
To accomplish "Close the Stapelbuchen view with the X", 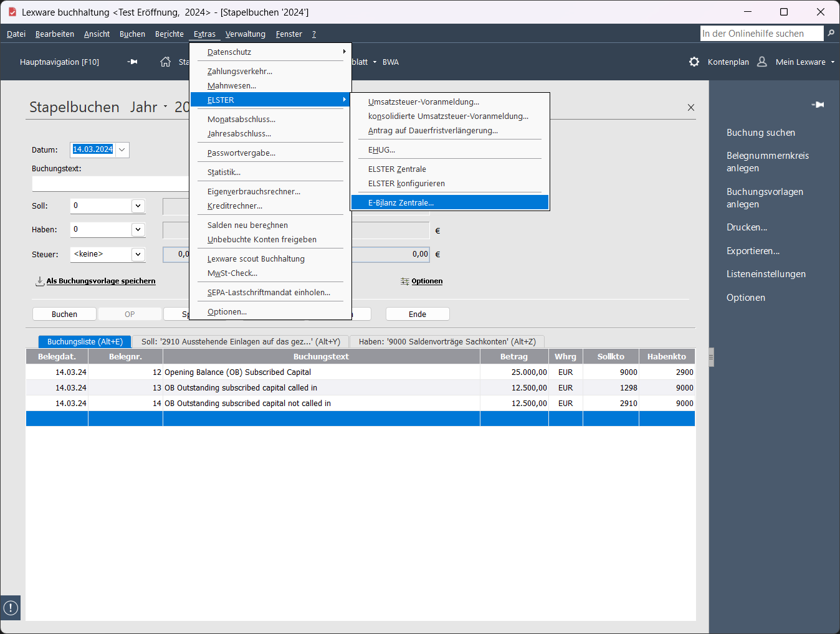I will (x=690, y=107).
